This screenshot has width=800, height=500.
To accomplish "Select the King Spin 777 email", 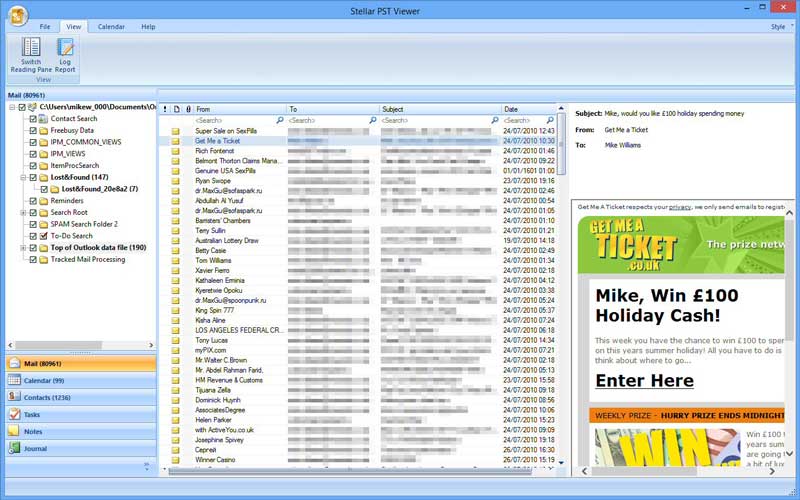I will [x=357, y=311].
